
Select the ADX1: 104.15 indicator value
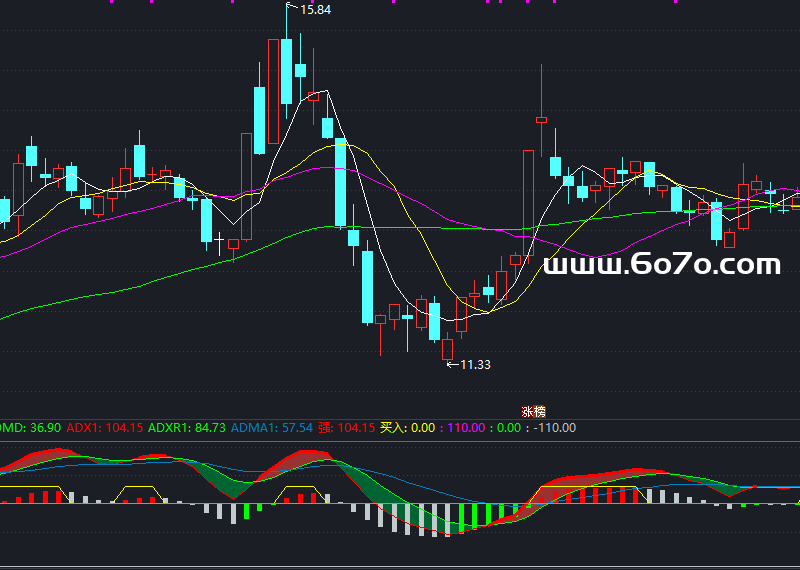coord(105,428)
